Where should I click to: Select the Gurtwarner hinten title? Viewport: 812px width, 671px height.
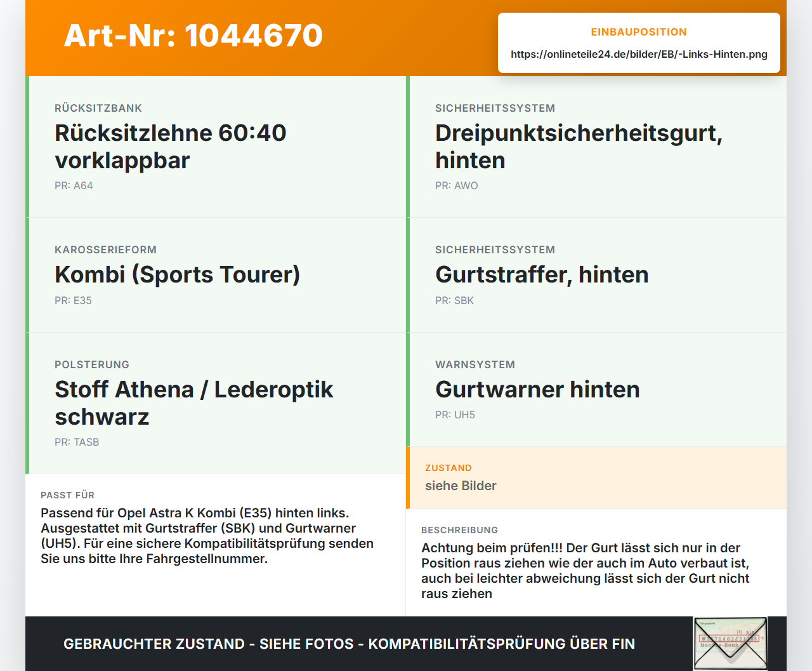[537, 389]
